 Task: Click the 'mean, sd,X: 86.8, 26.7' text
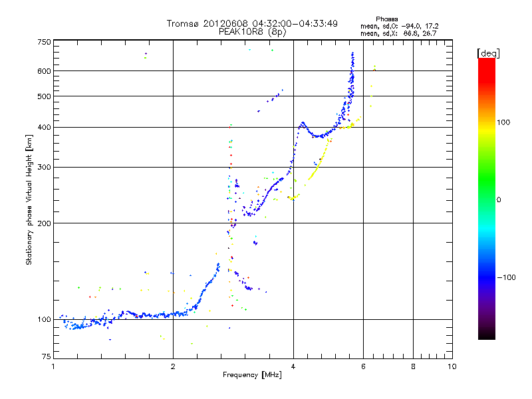[398, 33]
